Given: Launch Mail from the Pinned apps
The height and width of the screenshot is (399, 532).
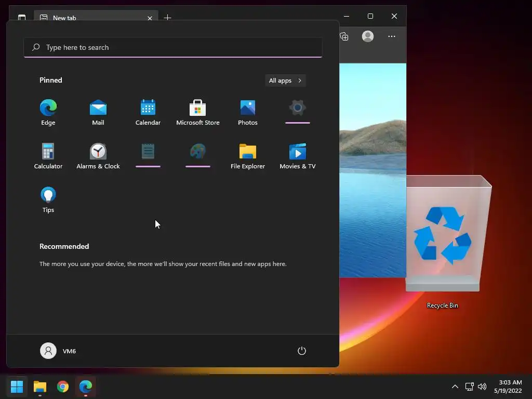Looking at the screenshot, I should click(98, 113).
